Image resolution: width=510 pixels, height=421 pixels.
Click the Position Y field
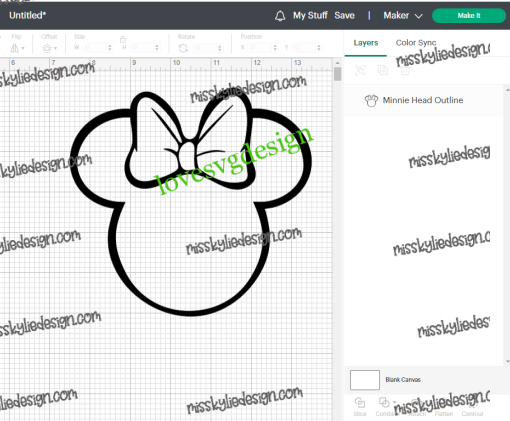[304, 48]
